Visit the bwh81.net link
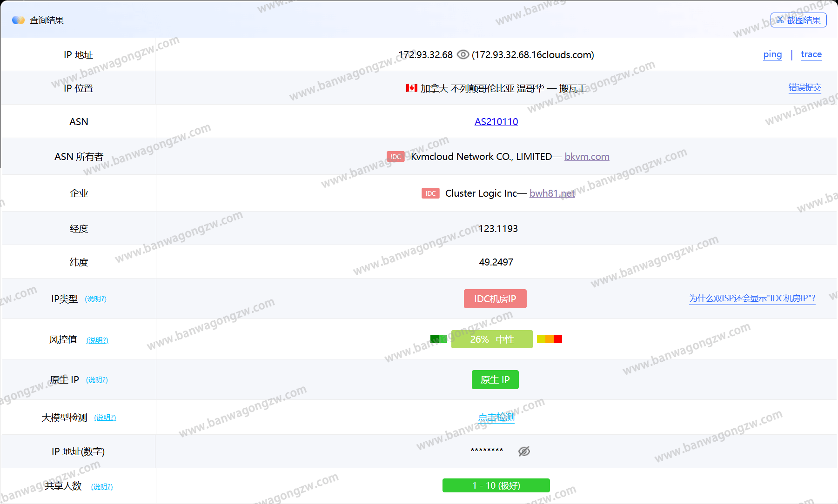 pos(552,193)
